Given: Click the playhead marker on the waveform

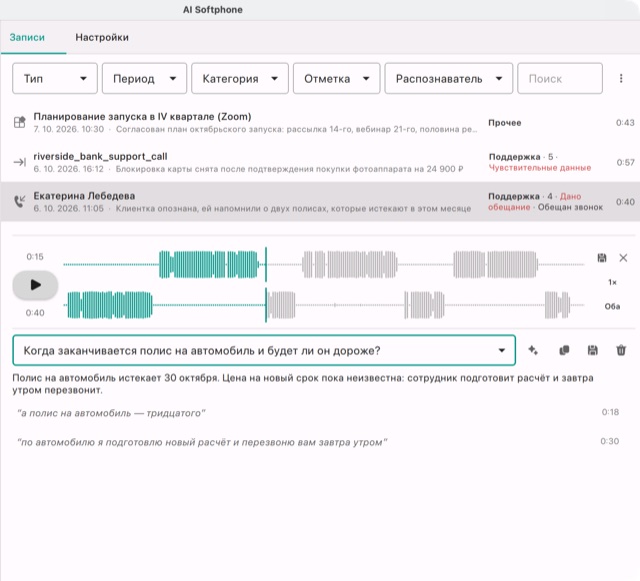Looking at the screenshot, I should coord(266,285).
